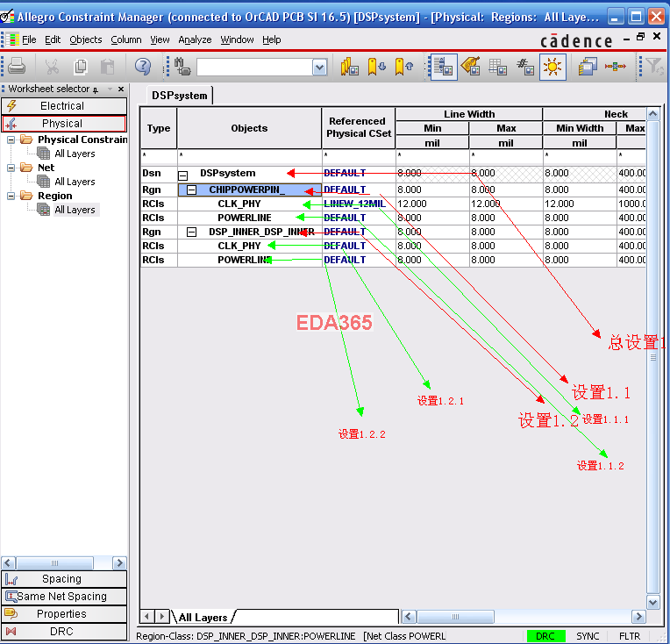The height and width of the screenshot is (644, 670).
Task: Open the Objects menu
Action: click(85, 39)
